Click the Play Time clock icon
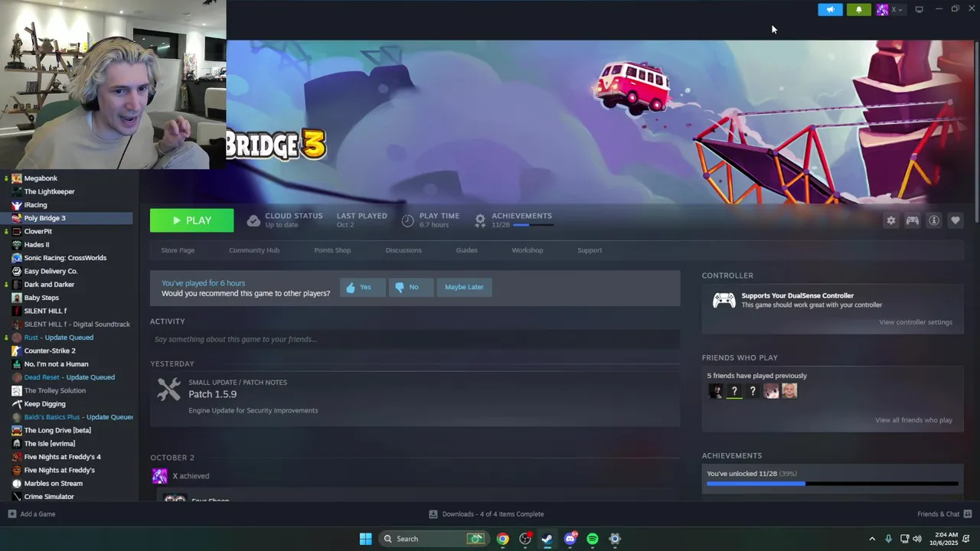The image size is (980, 551). coord(407,221)
